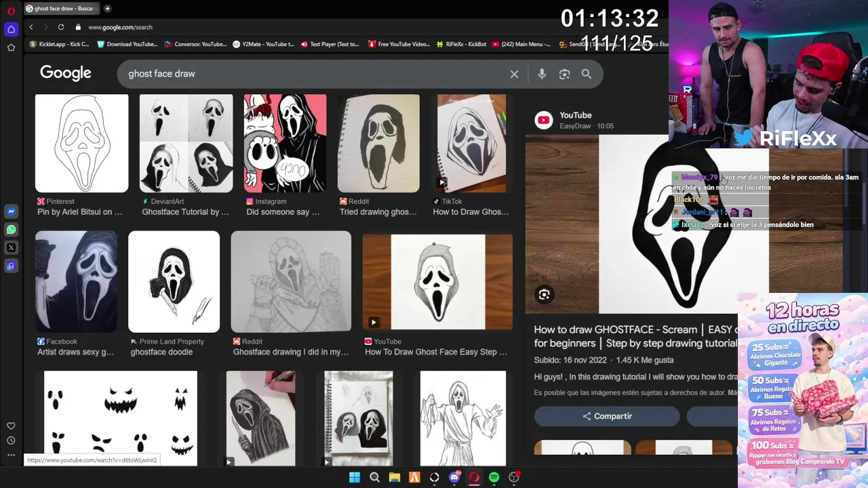868x488 pixels.
Task: Open Y2Mate bookmark
Action: point(263,44)
